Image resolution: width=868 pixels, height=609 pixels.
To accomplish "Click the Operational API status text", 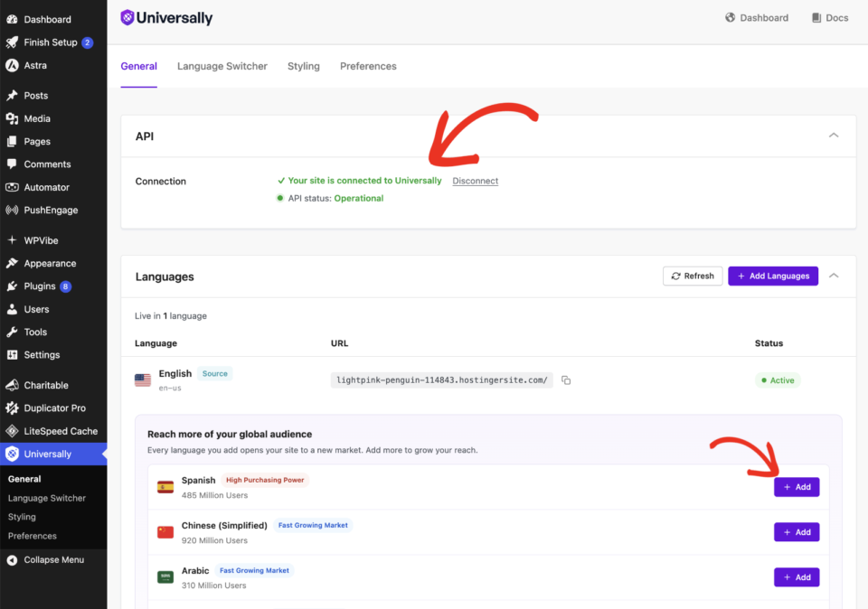I will point(359,199).
